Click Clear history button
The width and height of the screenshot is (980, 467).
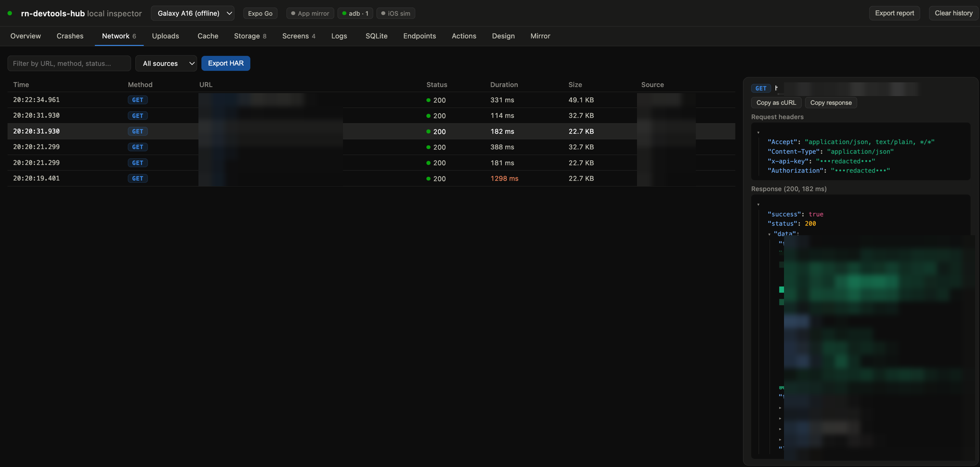(954, 13)
